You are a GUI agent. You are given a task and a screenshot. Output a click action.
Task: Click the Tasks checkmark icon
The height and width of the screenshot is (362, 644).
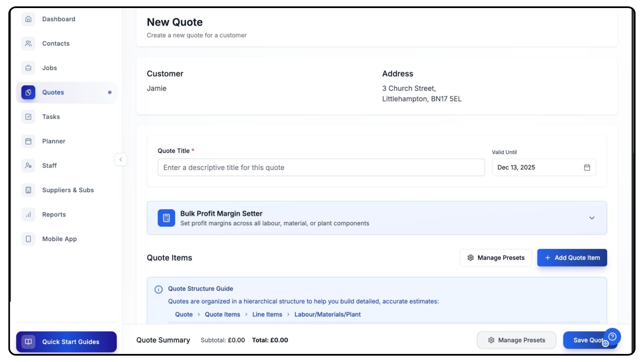[29, 117]
